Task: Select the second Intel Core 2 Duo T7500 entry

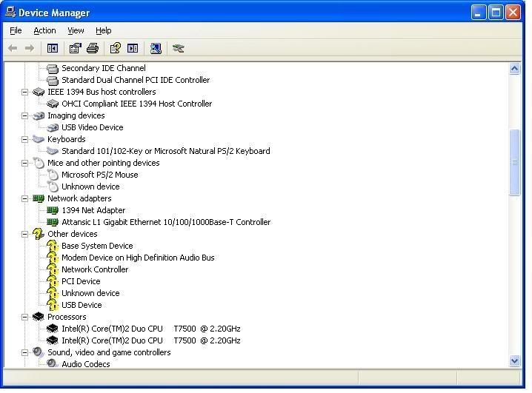Action: point(151,340)
